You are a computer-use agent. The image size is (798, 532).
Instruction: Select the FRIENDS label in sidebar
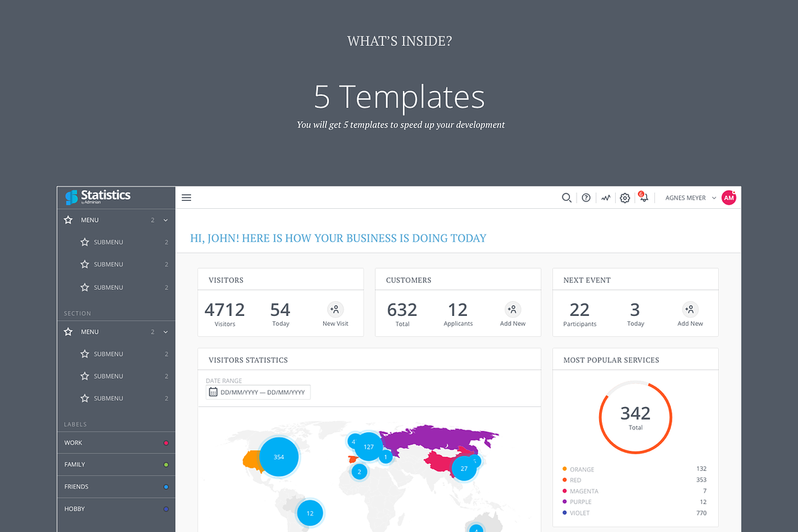(x=76, y=487)
